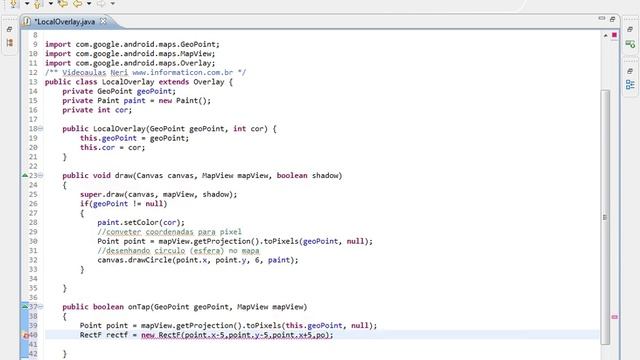
Task: Open the Previous Annotation dropdown arrow
Action: point(51,4)
